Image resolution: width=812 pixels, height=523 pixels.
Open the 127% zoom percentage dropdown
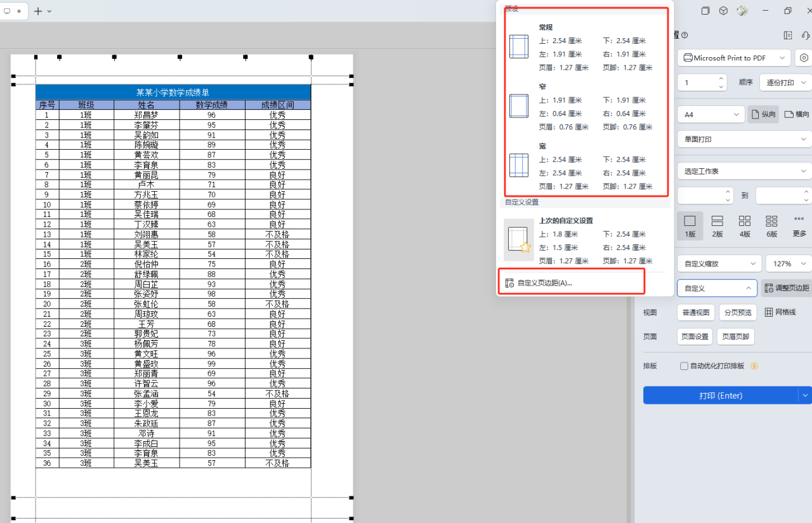tap(789, 263)
